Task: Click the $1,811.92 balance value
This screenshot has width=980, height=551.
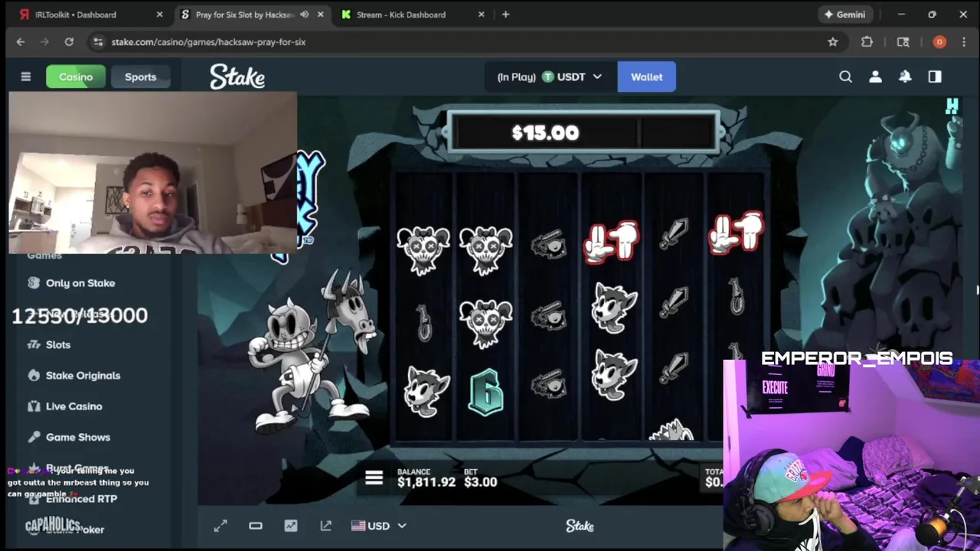Action: point(426,482)
